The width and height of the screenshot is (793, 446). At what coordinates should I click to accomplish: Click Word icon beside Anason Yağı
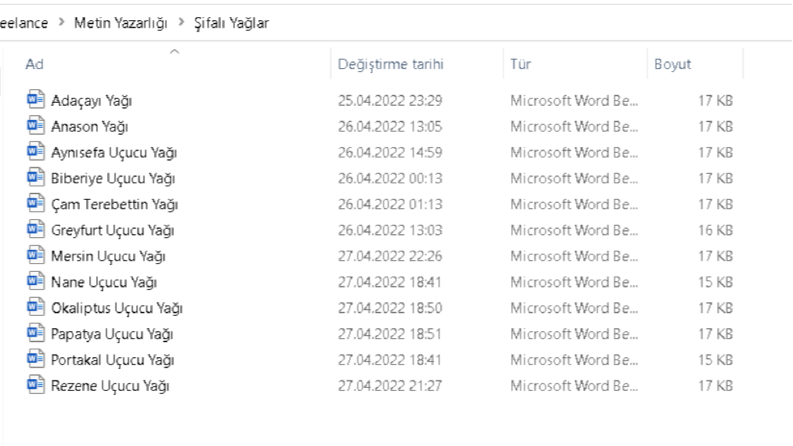point(35,125)
